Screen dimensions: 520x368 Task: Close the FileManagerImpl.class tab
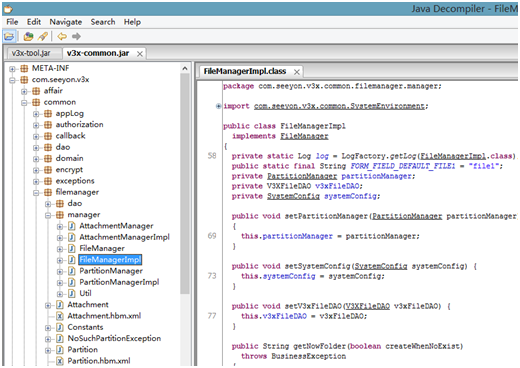(297, 72)
